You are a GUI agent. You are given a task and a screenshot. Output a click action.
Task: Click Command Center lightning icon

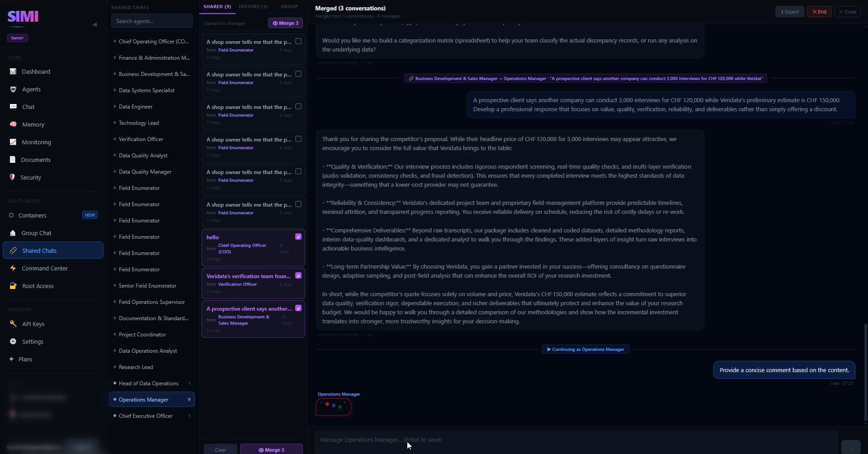tap(13, 268)
